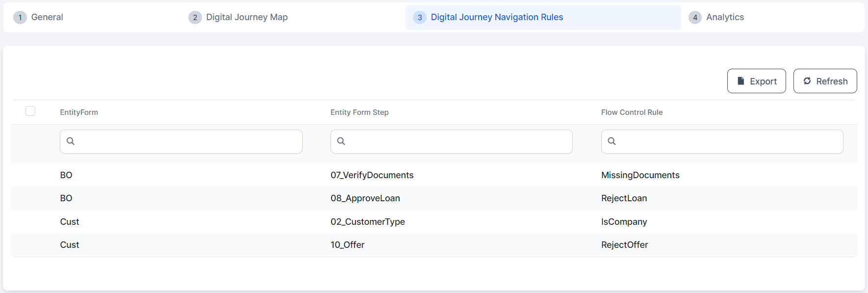Select Digital Journey Navigation Rules tab
Screen dimensions: 868x293
pos(497,17)
